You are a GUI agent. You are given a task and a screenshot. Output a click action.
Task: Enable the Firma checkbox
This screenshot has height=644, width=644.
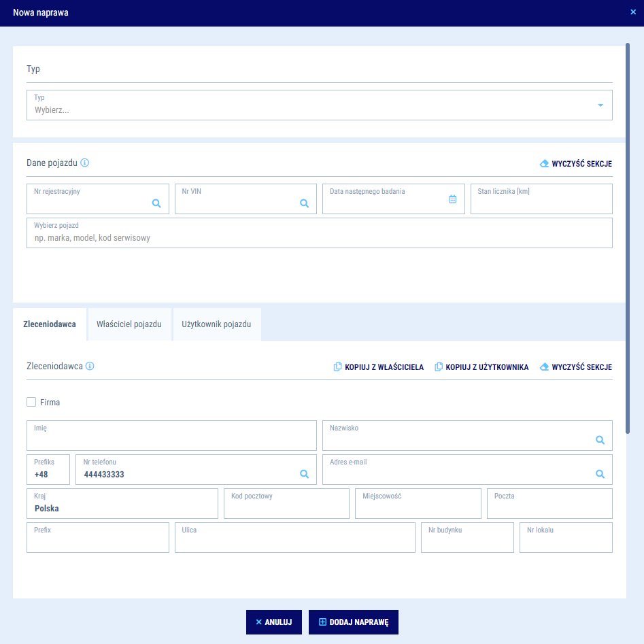[31, 402]
